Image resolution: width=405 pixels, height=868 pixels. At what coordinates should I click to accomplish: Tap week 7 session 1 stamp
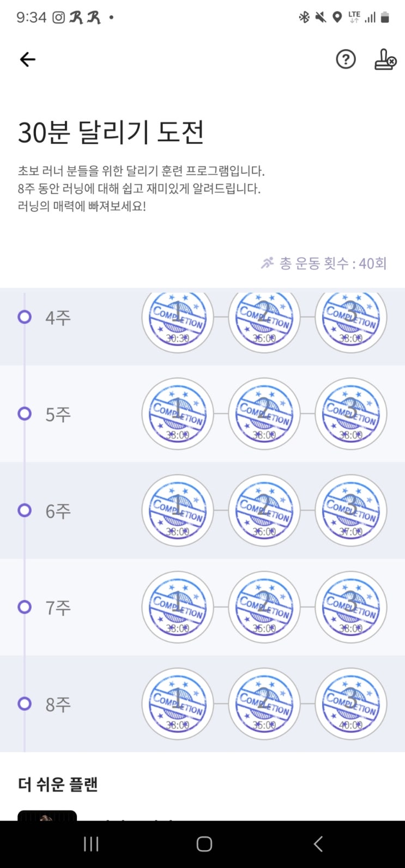tap(178, 607)
